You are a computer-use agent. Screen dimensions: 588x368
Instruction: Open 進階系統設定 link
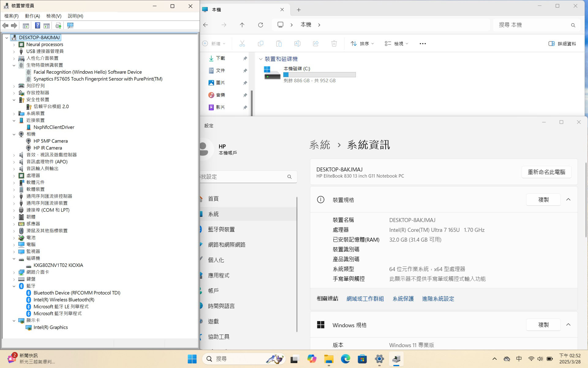tap(438, 299)
